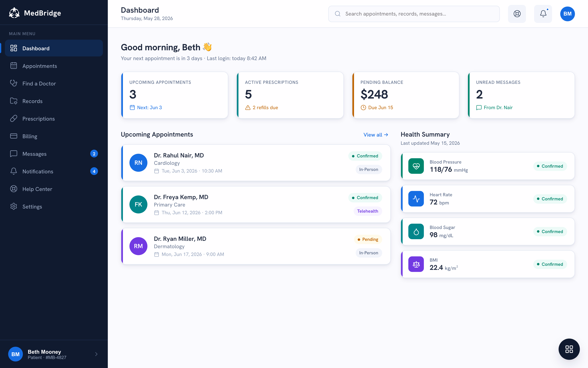This screenshot has height=368, width=588.
Task: Click the Heart Rate pulse icon
Action: [416, 199]
